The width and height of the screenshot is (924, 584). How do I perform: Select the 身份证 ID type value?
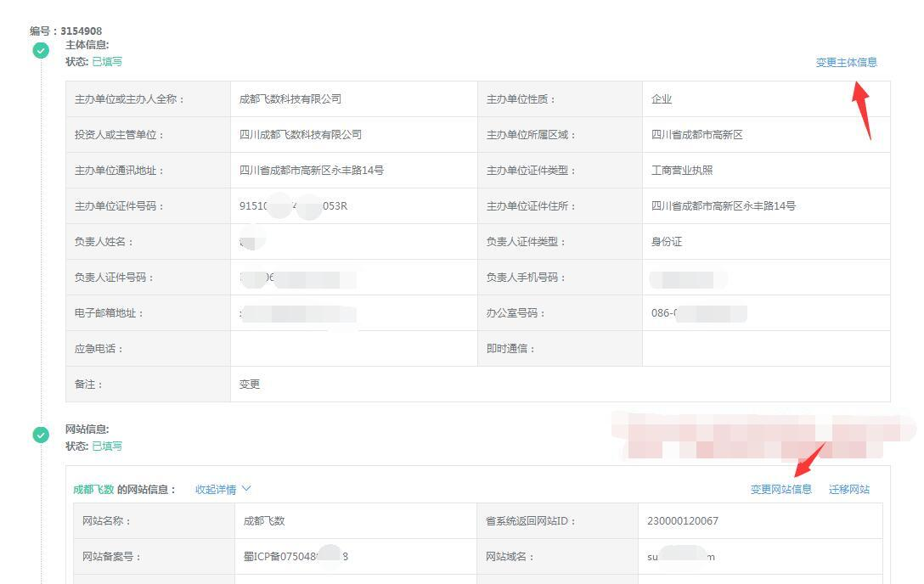click(667, 242)
